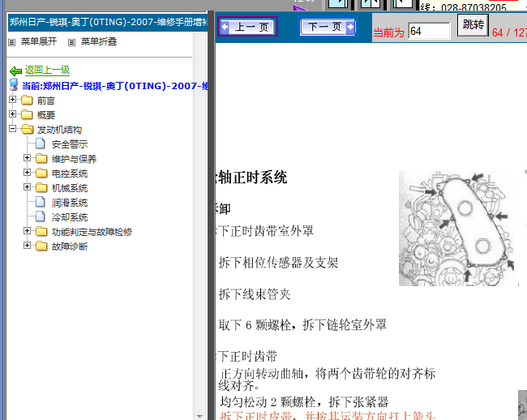The height and width of the screenshot is (420, 527).
Task: Expand the 故障诊断 subfolder
Action: tap(28, 246)
